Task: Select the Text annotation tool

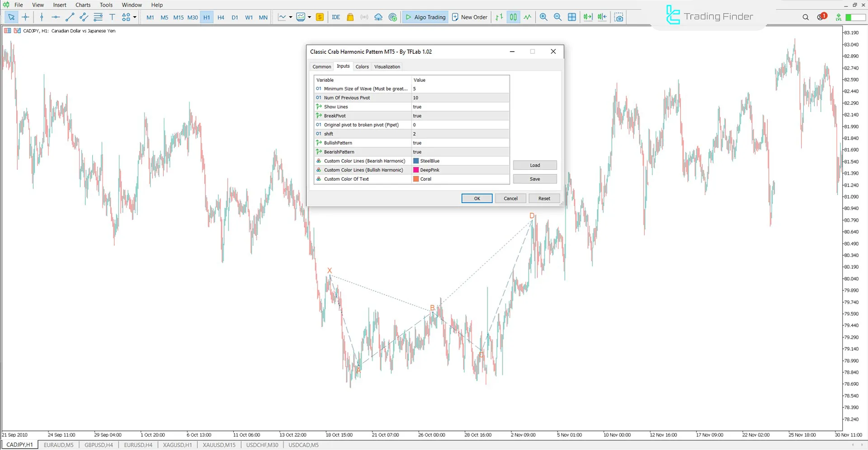Action: click(112, 17)
